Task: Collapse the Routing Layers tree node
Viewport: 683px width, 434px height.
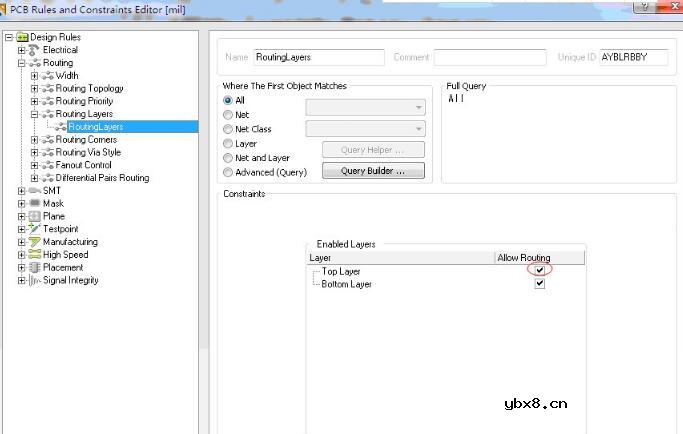Action: (x=35, y=114)
